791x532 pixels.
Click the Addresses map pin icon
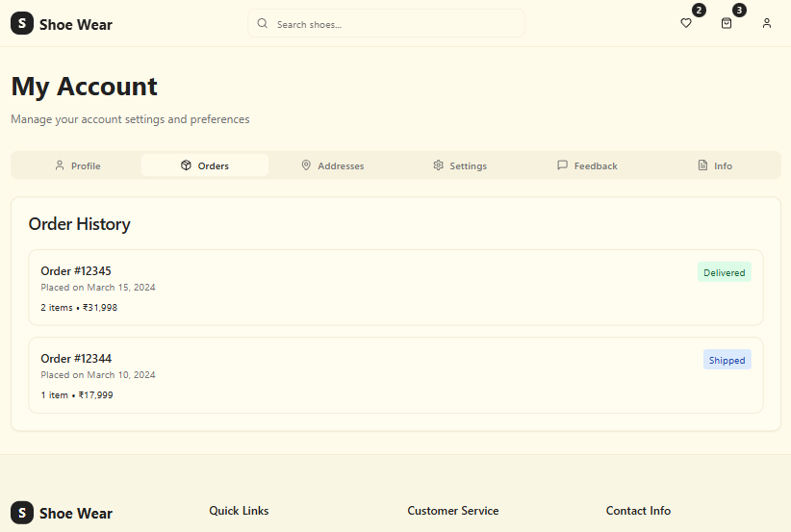pos(306,165)
